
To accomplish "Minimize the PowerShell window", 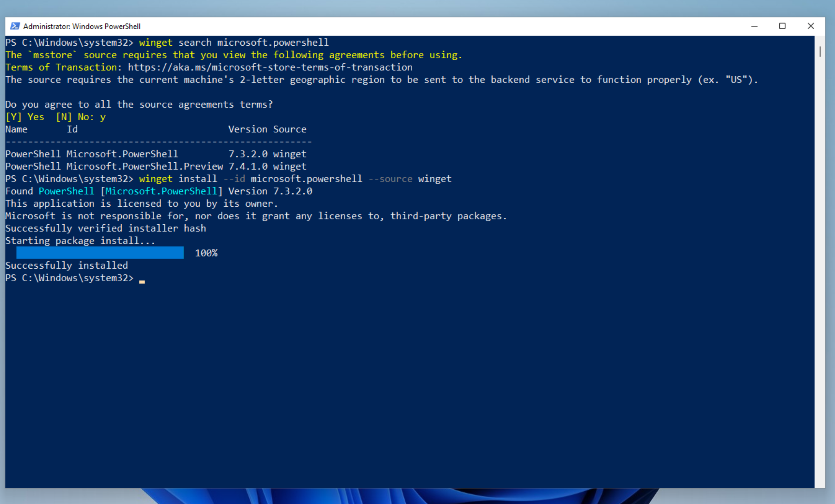I will 754,26.
